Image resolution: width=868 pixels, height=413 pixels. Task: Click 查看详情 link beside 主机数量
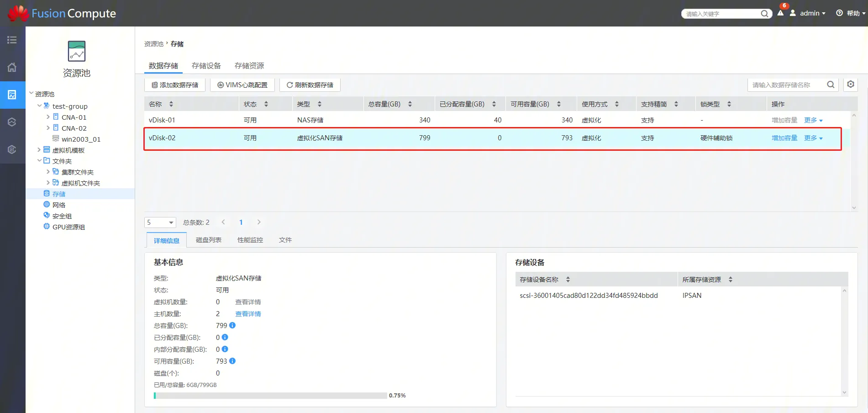[x=248, y=314]
